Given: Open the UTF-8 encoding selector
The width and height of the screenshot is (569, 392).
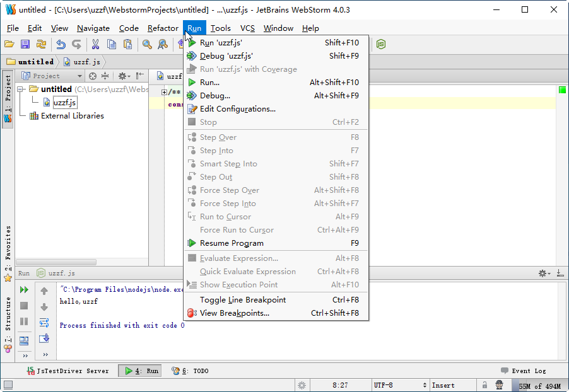Looking at the screenshot, I should click(400, 385).
